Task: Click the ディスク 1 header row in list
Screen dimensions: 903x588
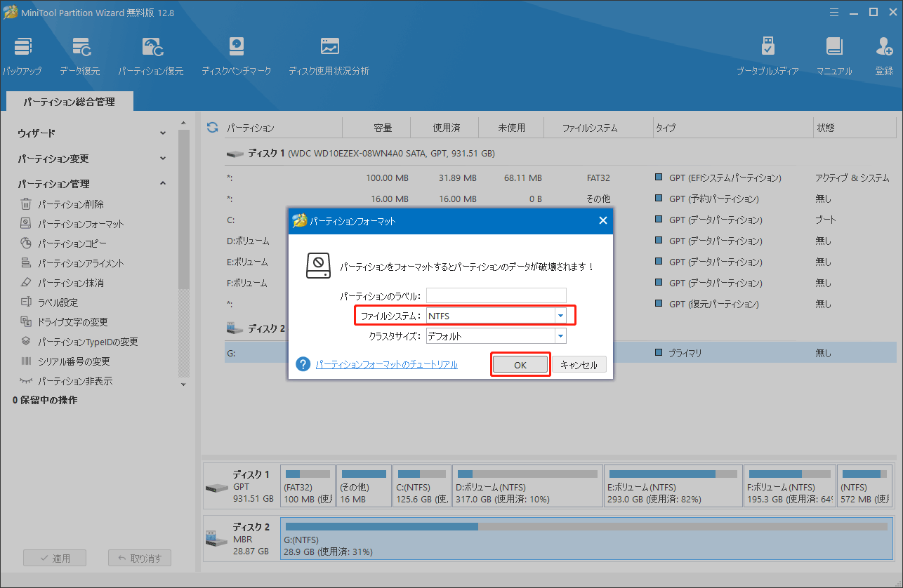Action: pos(560,153)
